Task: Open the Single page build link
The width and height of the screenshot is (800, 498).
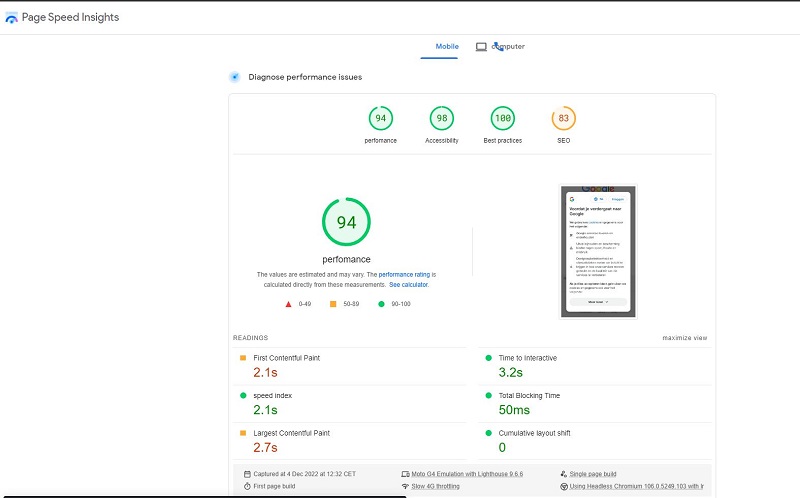Action: click(x=593, y=474)
